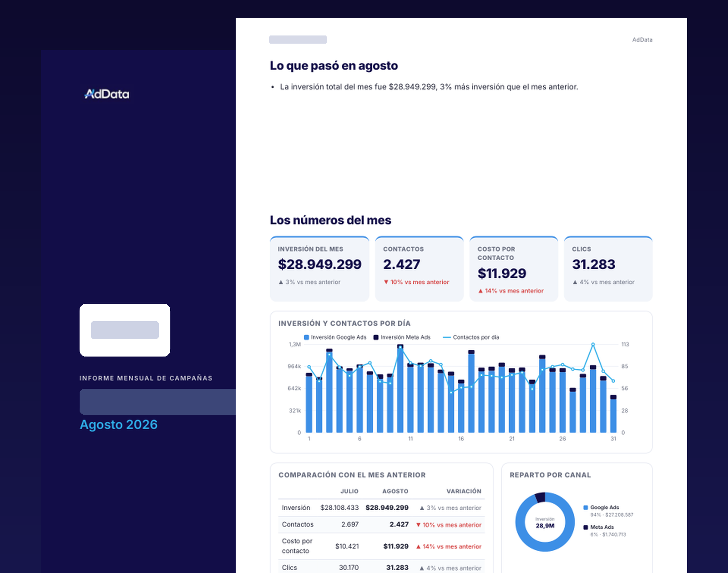Click the Clics row value 30.170

pyautogui.click(x=349, y=568)
